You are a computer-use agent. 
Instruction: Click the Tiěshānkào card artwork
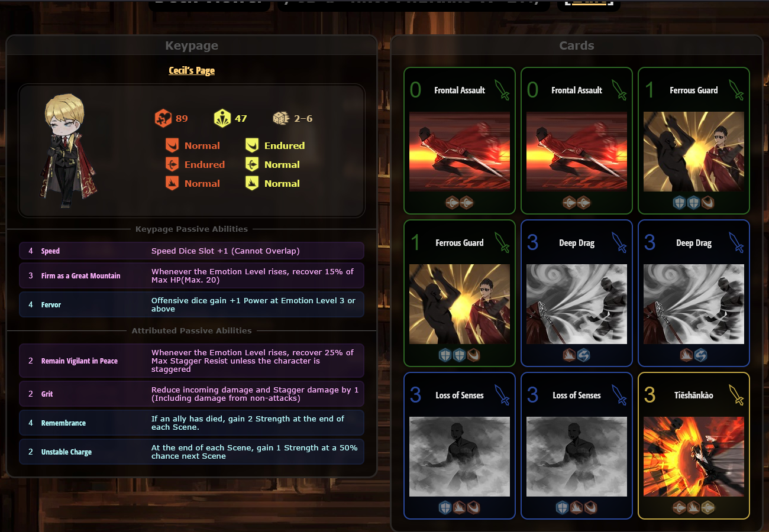click(x=694, y=456)
